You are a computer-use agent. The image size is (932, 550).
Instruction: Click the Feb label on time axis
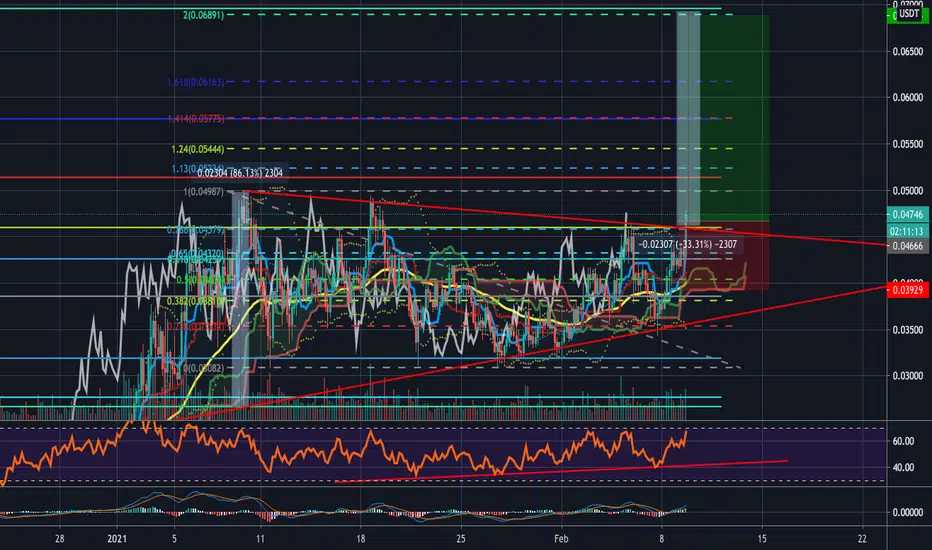pos(561,539)
